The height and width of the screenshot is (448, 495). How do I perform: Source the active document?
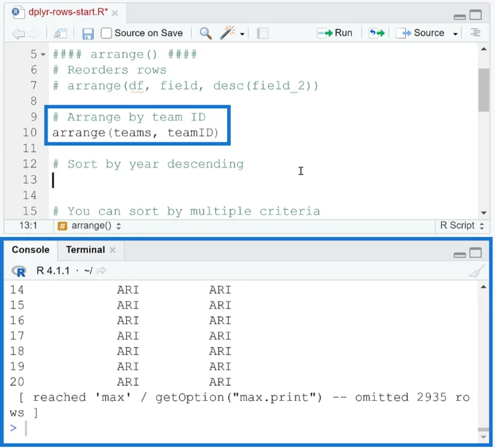click(420, 33)
